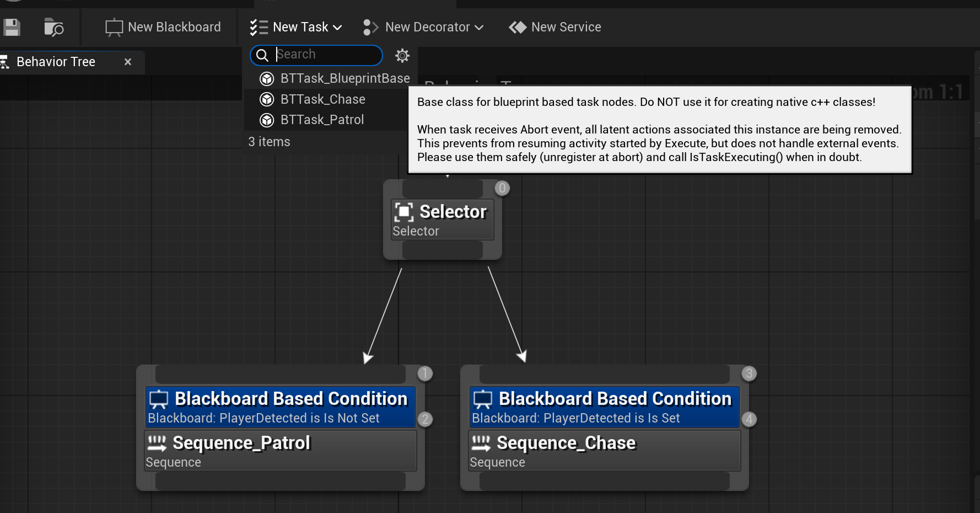Open Browse to asset in Content Browser
This screenshot has height=513, width=980.
coord(53,27)
